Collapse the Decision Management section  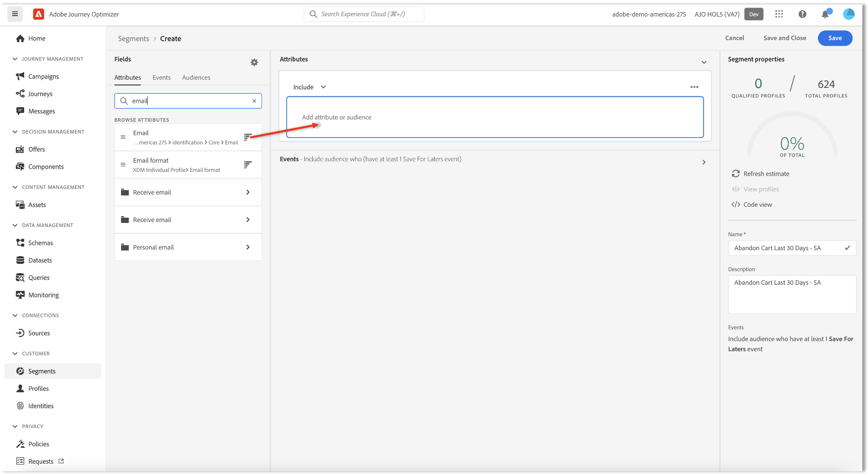click(x=15, y=132)
